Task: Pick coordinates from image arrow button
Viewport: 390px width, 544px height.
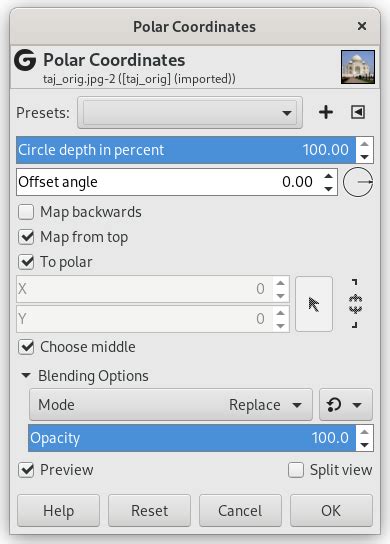Action: click(314, 304)
